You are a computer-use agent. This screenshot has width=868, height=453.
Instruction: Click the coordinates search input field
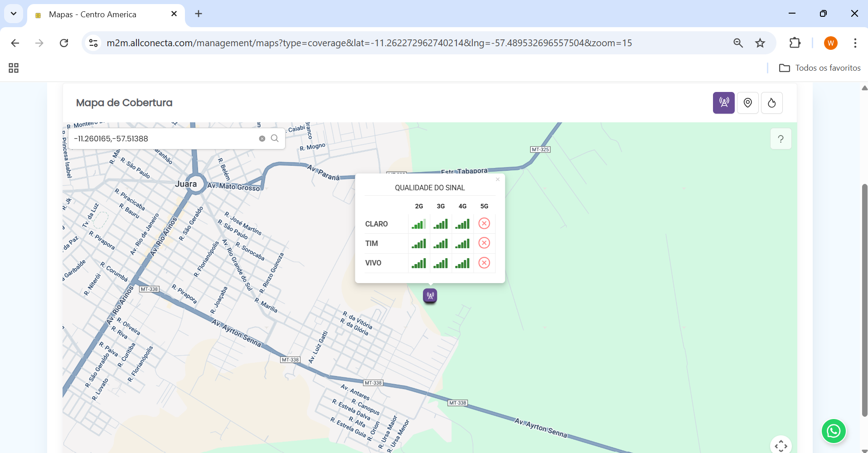[x=163, y=139]
